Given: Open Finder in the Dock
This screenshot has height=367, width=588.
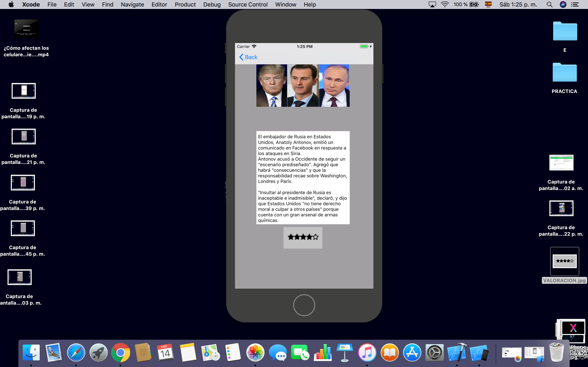Looking at the screenshot, I should click(x=31, y=352).
